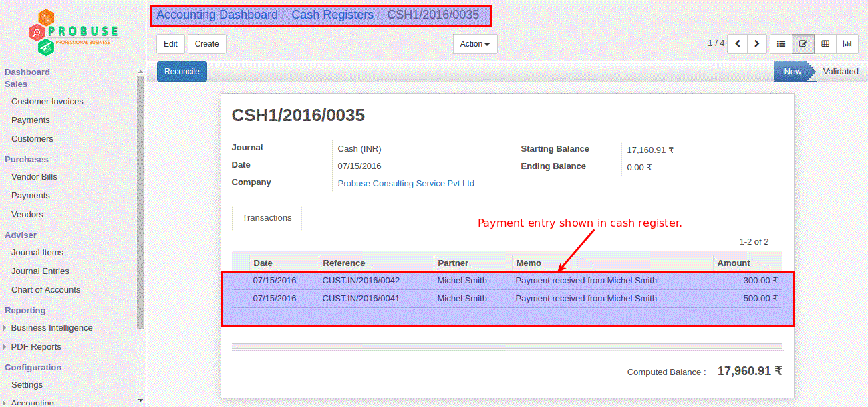868x407 pixels.
Task: Go to next record arrow
Action: click(x=756, y=44)
